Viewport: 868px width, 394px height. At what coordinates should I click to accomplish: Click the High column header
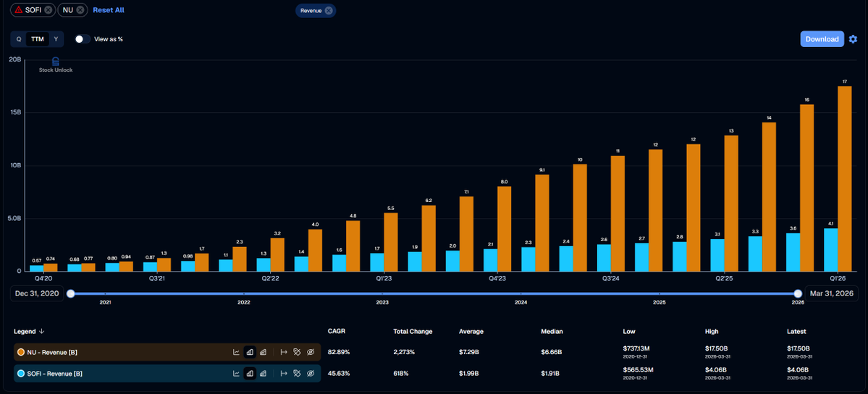[712, 332]
